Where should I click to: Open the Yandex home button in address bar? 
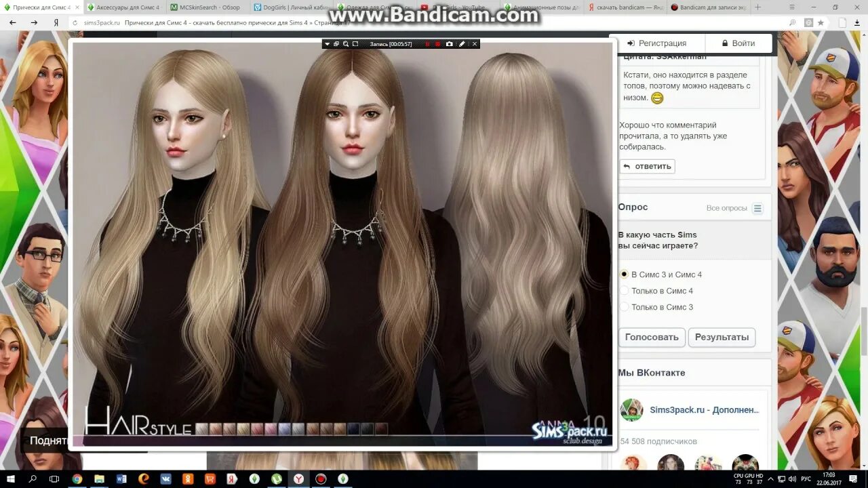[56, 22]
